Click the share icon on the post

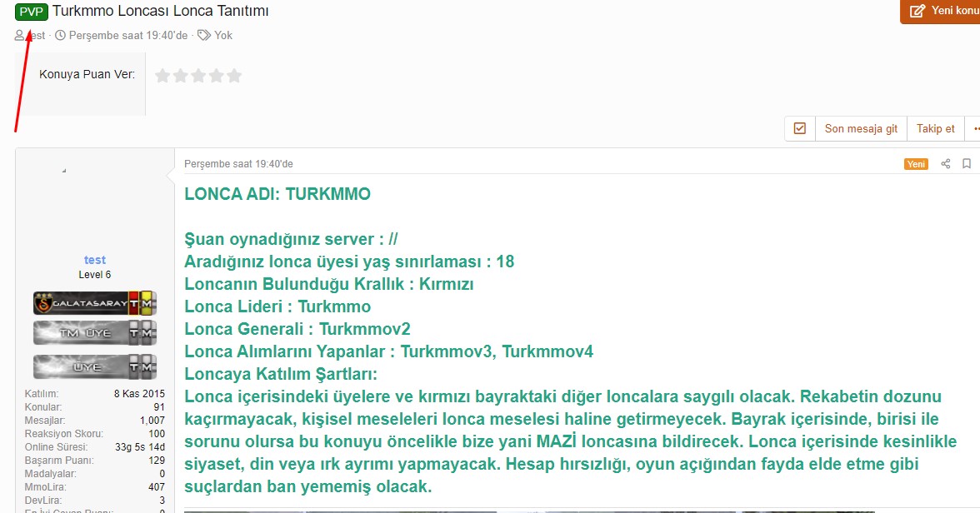click(x=946, y=164)
